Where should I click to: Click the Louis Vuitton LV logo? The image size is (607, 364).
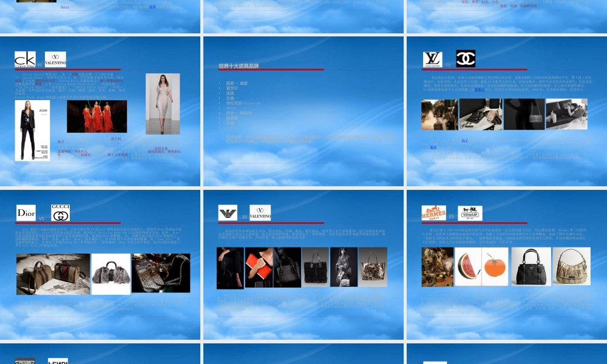pos(432,59)
